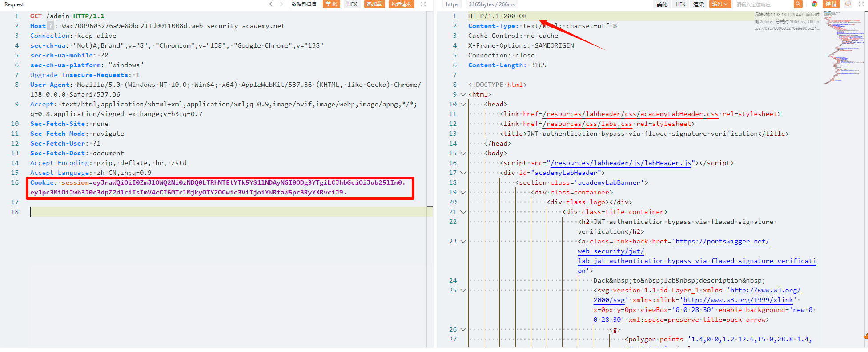The image size is (868, 352).
Task: Click the Cookie session JWT value
Action: [218, 187]
